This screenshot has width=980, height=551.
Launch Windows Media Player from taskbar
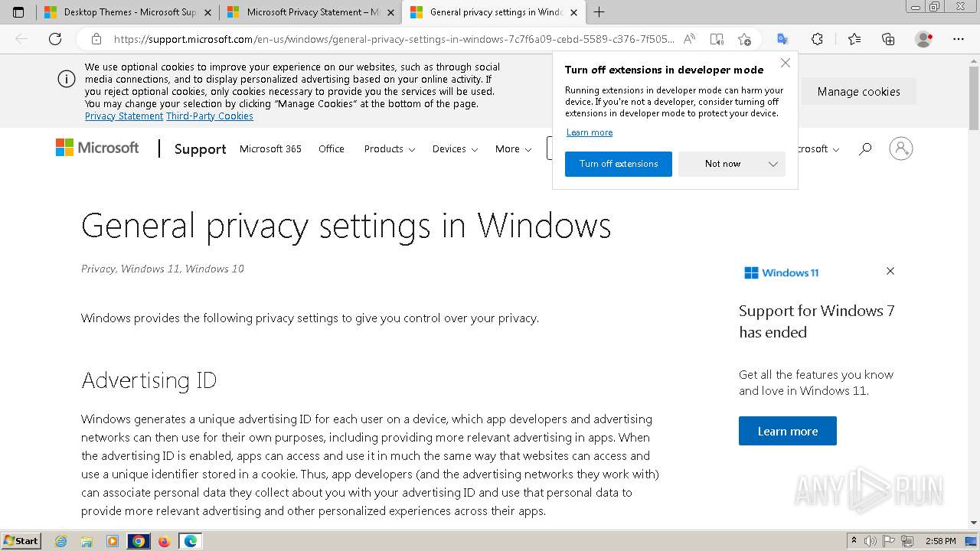tap(113, 541)
